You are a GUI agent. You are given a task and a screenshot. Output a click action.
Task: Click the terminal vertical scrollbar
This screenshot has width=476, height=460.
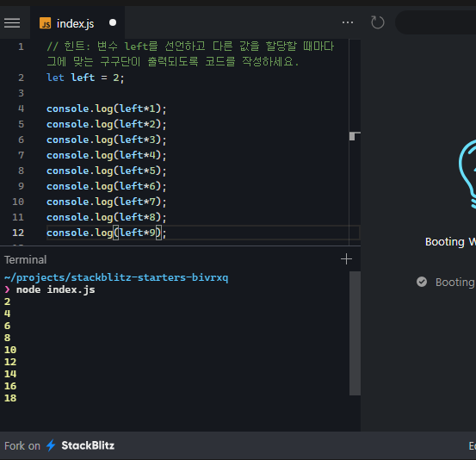point(355,333)
